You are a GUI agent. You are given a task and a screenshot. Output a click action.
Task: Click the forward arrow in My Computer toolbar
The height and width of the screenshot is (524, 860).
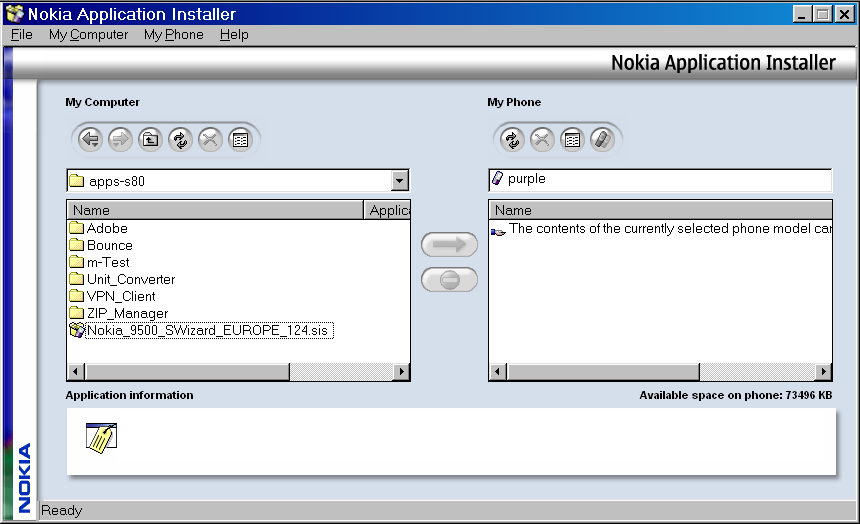120,139
